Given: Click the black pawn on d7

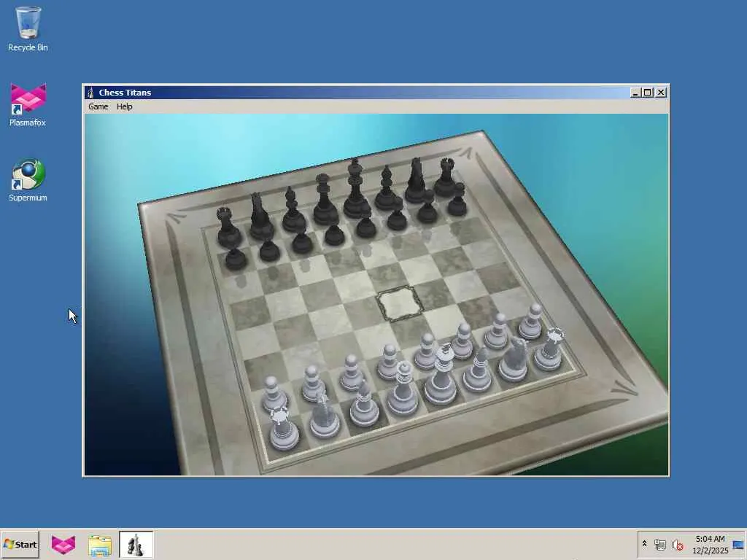Looking at the screenshot, I should [x=334, y=233].
